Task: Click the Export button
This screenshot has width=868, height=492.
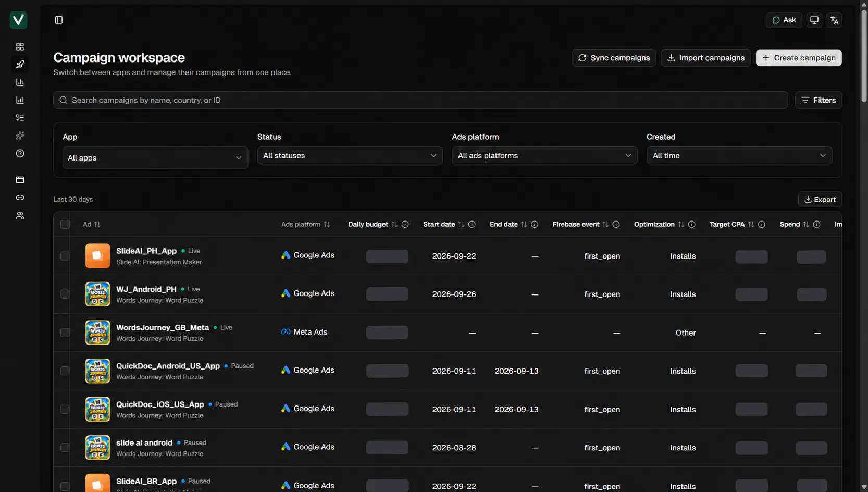Action: 820,199
